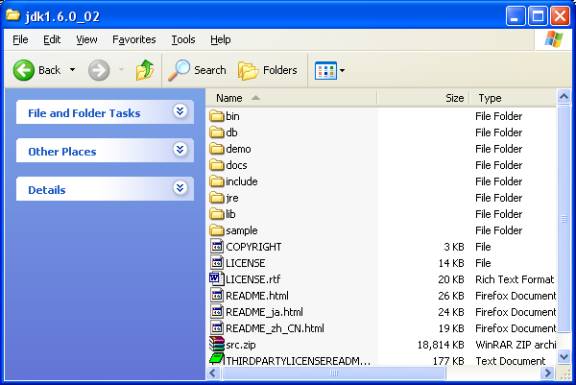Open the Favorites menu
This screenshot has width=576, height=385.
click(x=134, y=39)
